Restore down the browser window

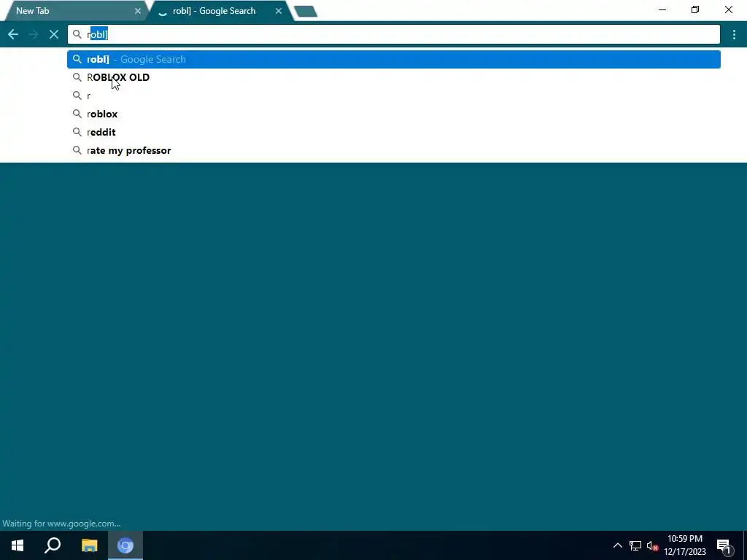[x=695, y=9]
